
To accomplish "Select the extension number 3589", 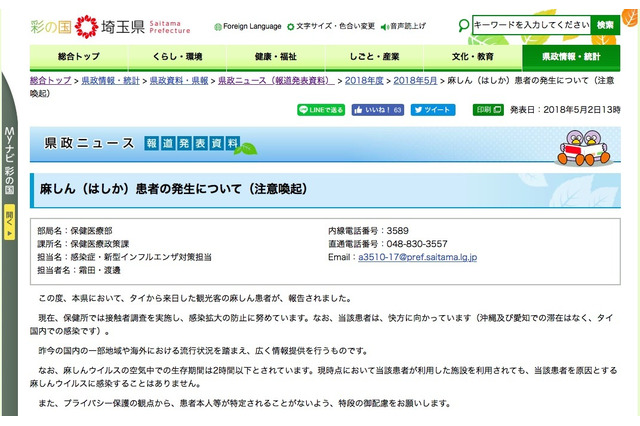I will coord(398,231).
